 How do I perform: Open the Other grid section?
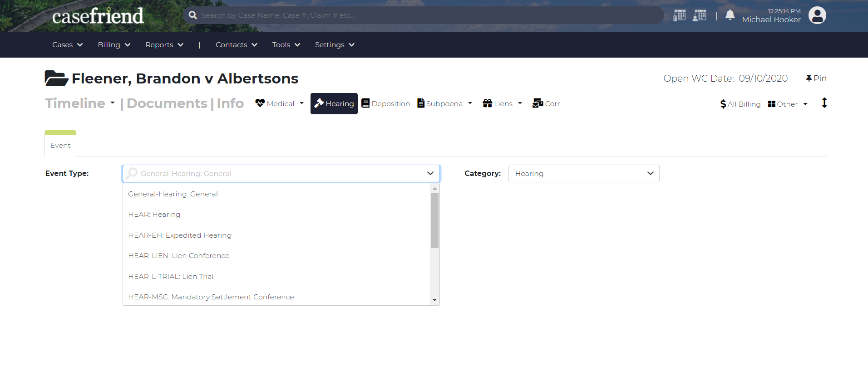pyautogui.click(x=783, y=104)
